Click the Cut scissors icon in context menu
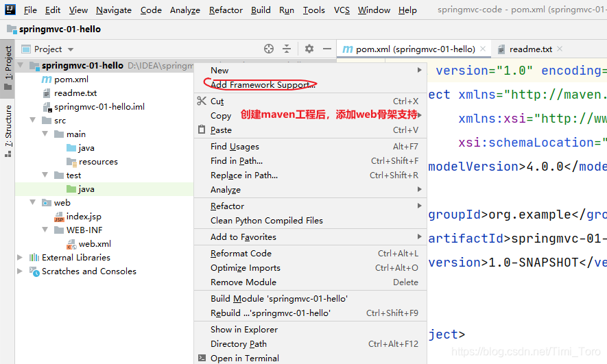Viewport: 607px width, 364px height. click(202, 101)
